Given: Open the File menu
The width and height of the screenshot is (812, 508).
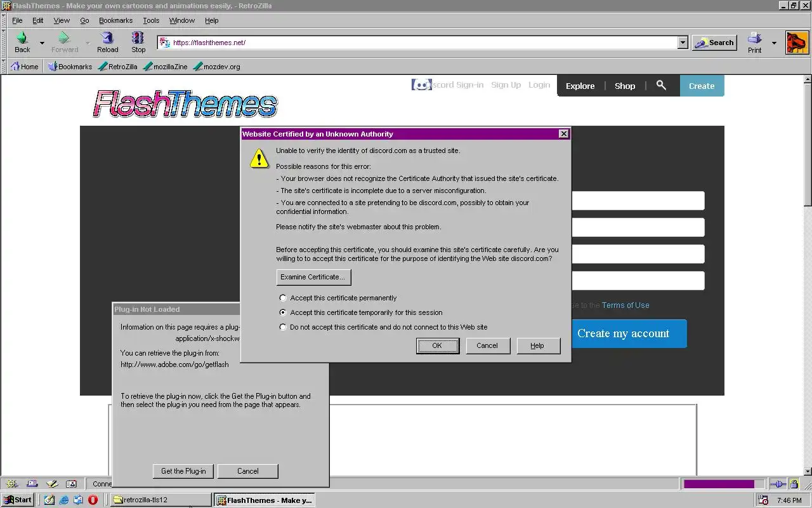Looking at the screenshot, I should click(17, 20).
